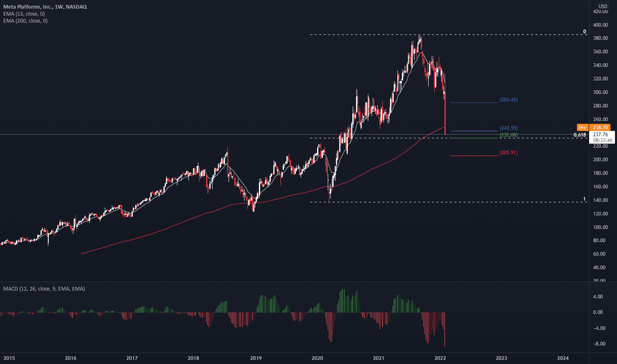Click the MACD 4.00 axis value
This screenshot has width=617, height=364.
point(598,296)
